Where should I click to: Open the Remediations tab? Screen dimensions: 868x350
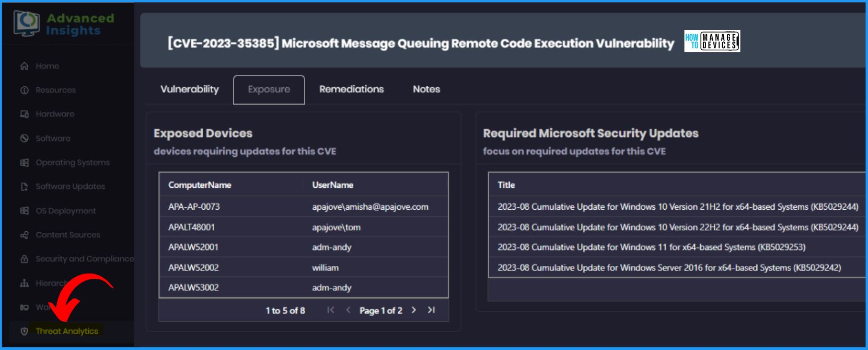point(352,89)
